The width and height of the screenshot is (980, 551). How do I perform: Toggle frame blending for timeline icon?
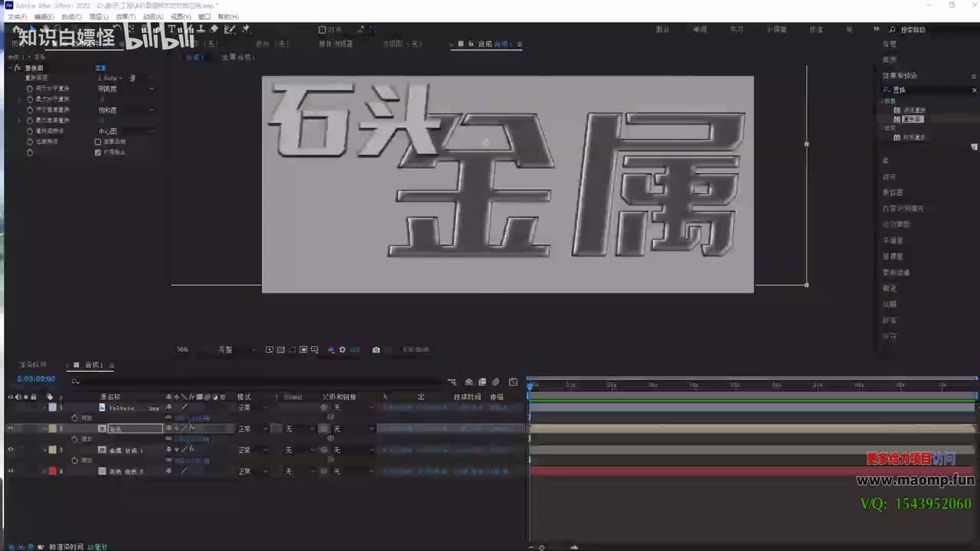[482, 382]
